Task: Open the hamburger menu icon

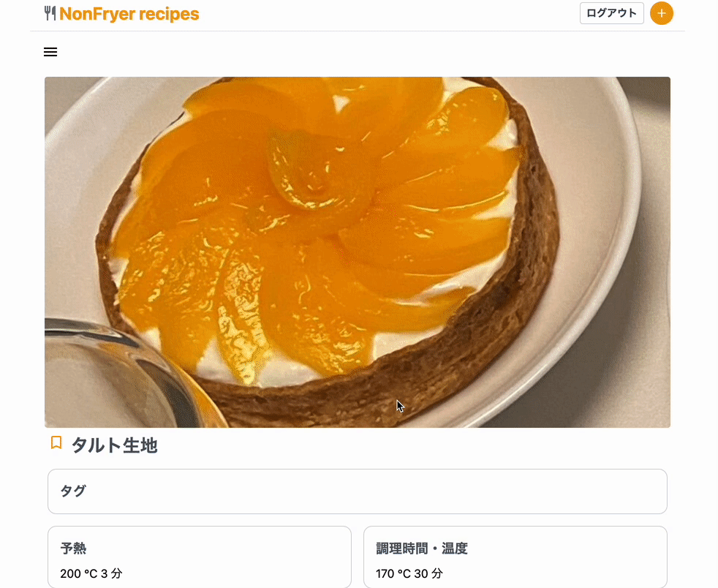Action: (50, 52)
